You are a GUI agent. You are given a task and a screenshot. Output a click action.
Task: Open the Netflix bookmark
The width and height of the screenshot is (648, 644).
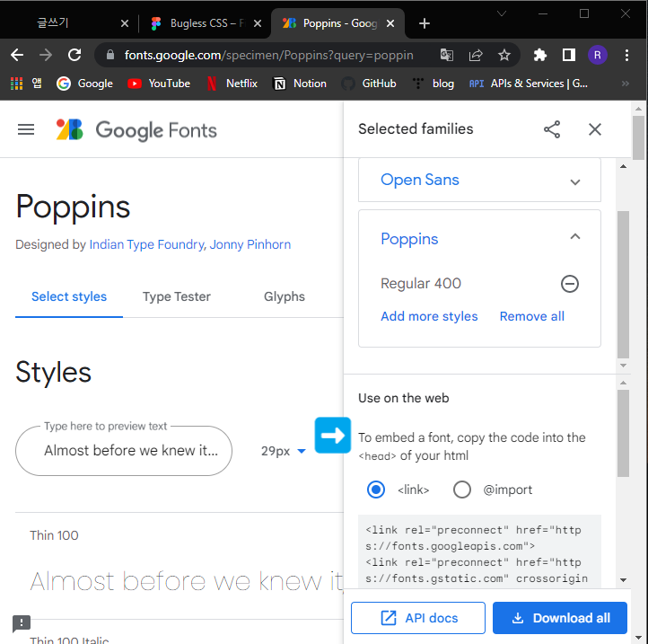pyautogui.click(x=232, y=84)
